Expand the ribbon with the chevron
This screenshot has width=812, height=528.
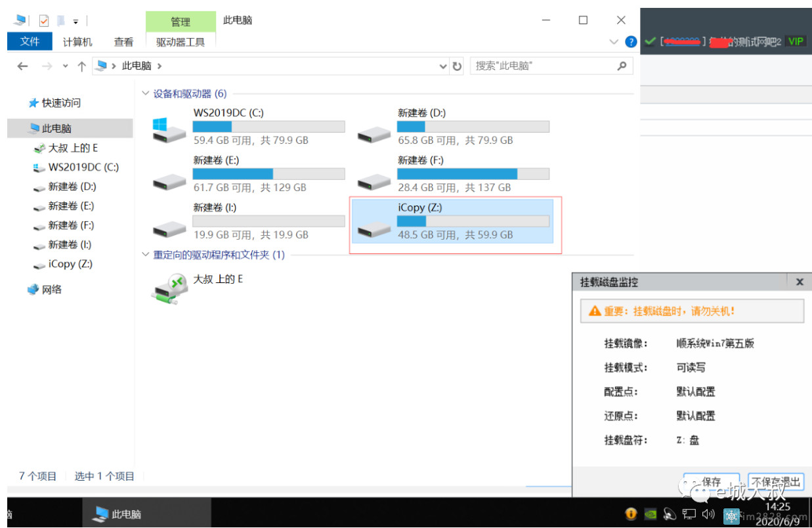[614, 42]
